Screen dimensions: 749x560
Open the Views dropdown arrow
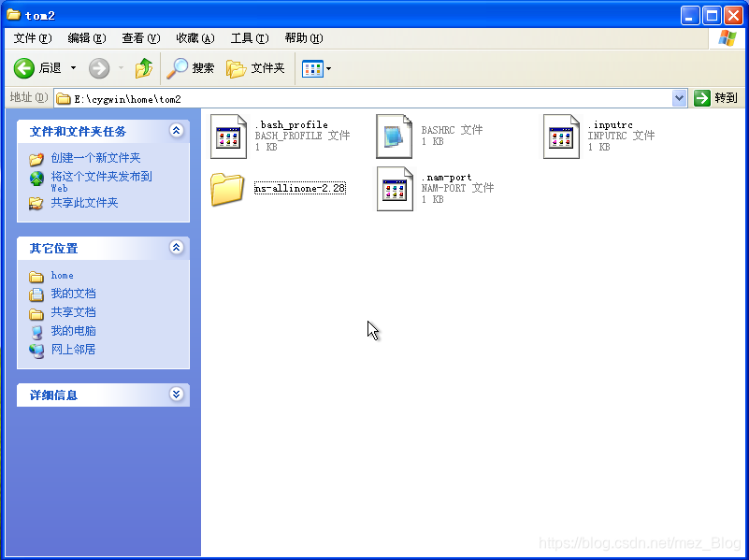[x=328, y=69]
